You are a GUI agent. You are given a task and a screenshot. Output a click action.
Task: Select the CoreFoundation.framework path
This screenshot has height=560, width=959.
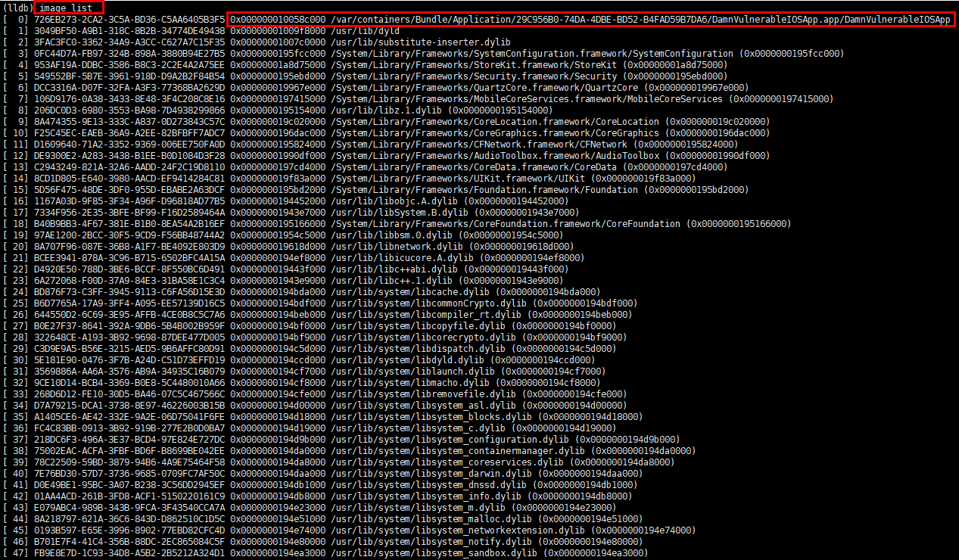[505, 223]
